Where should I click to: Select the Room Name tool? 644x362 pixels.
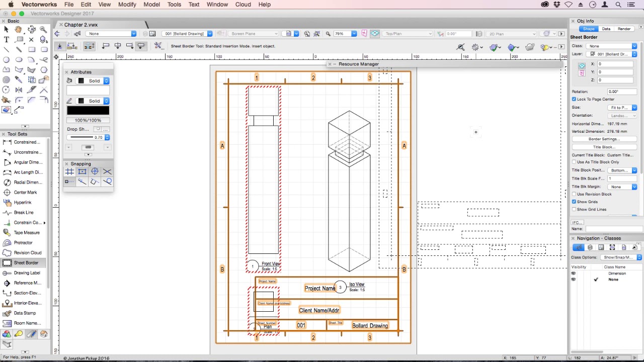tap(24, 323)
